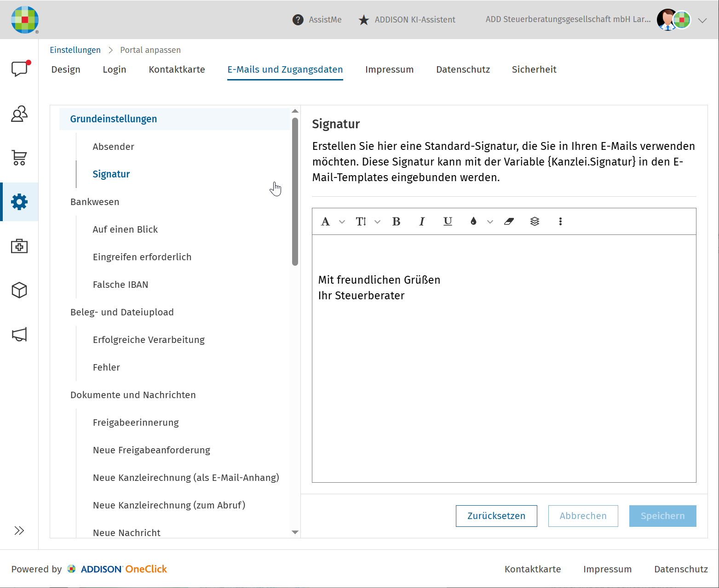
Task: Click the scroll down arrow of tree list
Action: (x=295, y=532)
